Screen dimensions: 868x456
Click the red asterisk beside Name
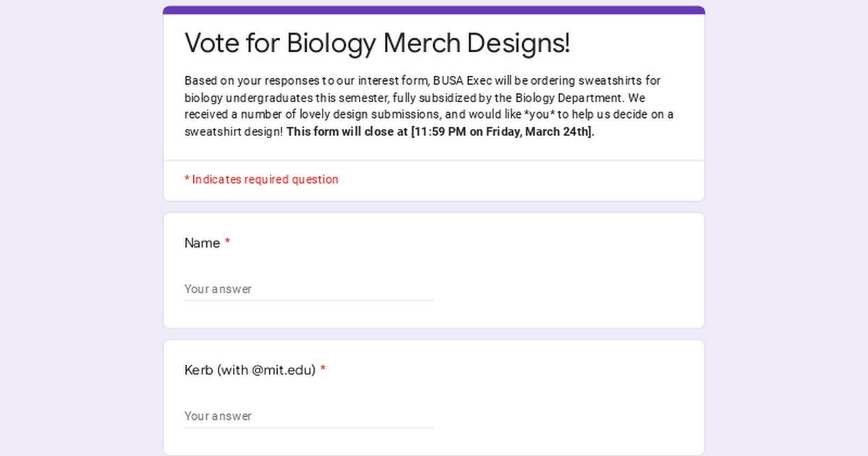(227, 242)
